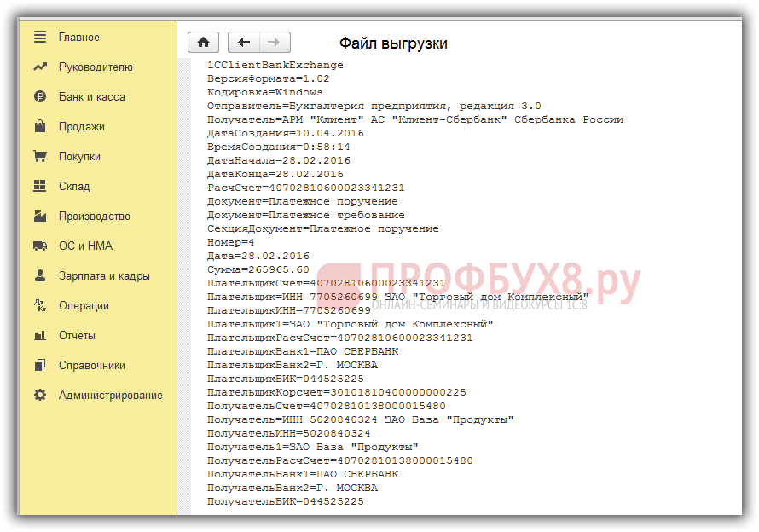Click the Главное hamburger menu icon

coord(40,37)
